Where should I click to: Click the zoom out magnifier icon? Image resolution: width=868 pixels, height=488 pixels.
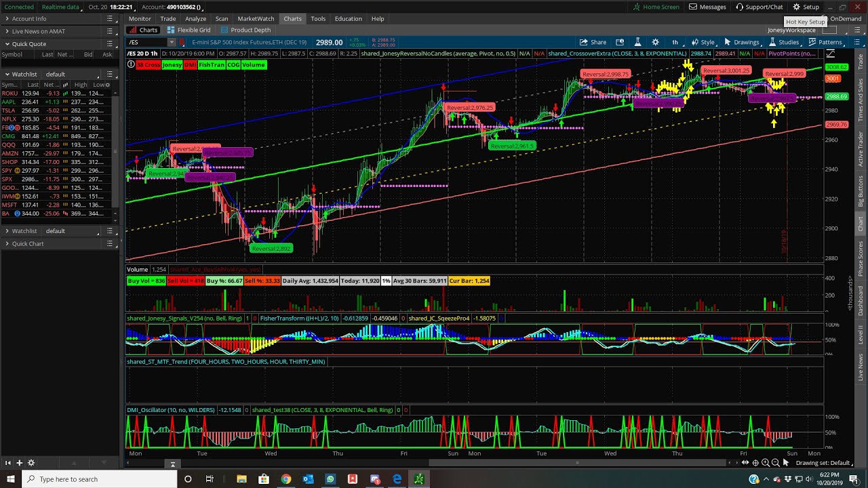pos(775,463)
